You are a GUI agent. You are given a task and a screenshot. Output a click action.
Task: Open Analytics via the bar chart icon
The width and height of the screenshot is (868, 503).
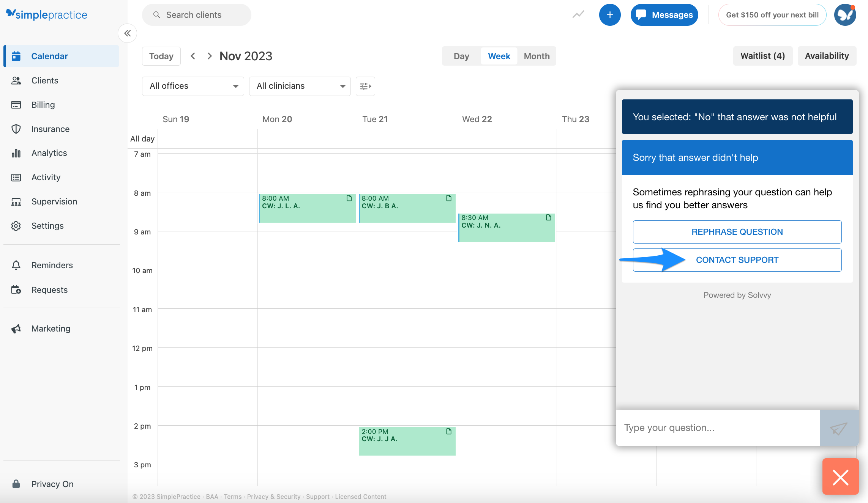point(16,153)
